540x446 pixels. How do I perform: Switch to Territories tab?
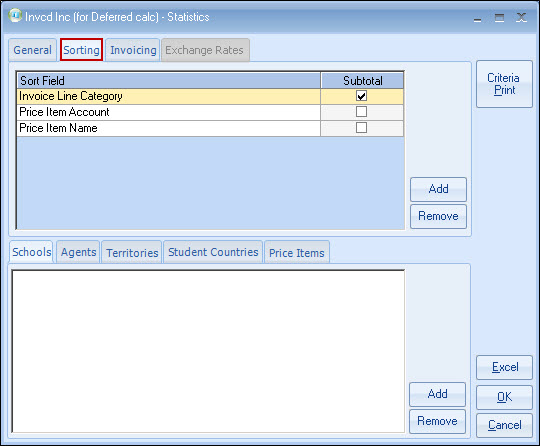pos(132,252)
